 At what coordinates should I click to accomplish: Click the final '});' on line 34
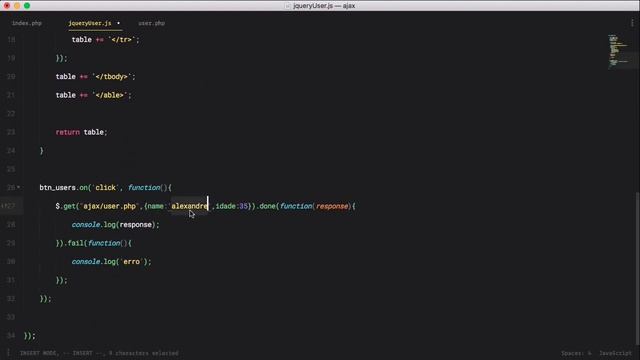tap(30, 336)
